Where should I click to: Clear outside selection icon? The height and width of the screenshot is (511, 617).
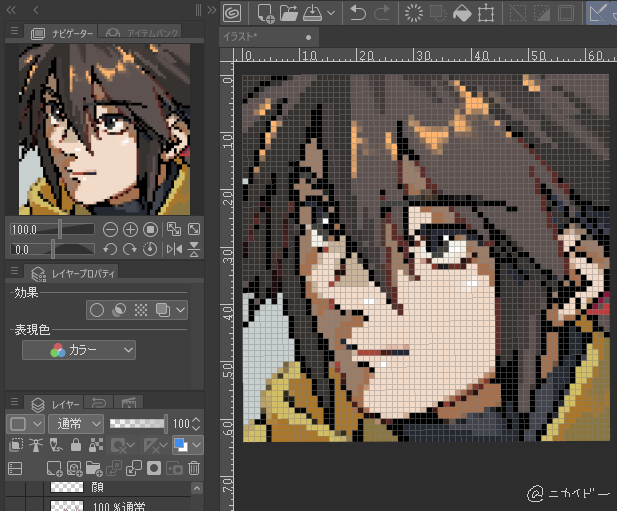click(438, 13)
